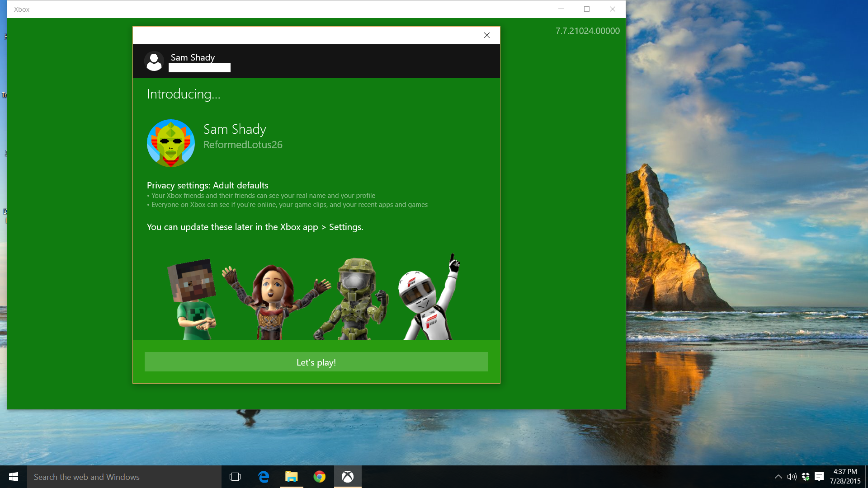Click the red-haired female avatar figure
Screen dimensions: 868x488
pyautogui.click(x=276, y=302)
